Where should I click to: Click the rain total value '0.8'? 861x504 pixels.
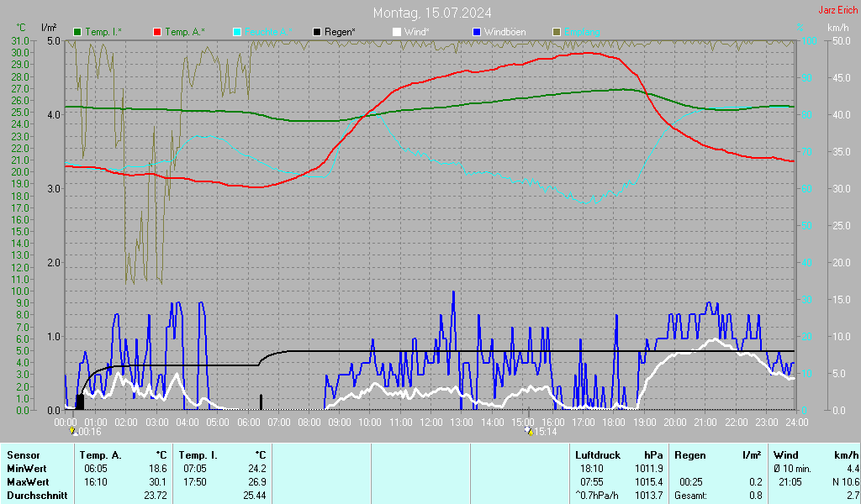(x=756, y=496)
